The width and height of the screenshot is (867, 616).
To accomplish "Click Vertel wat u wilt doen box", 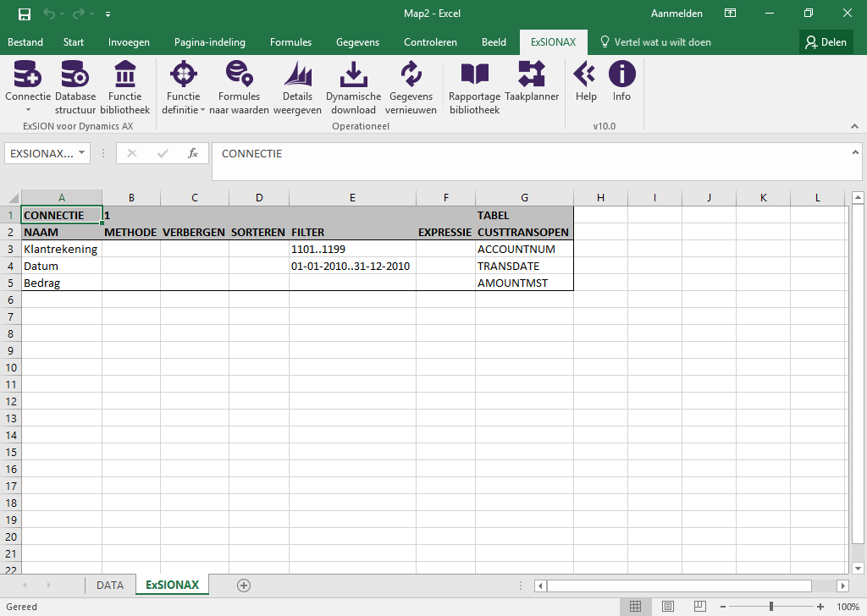I will 656,42.
